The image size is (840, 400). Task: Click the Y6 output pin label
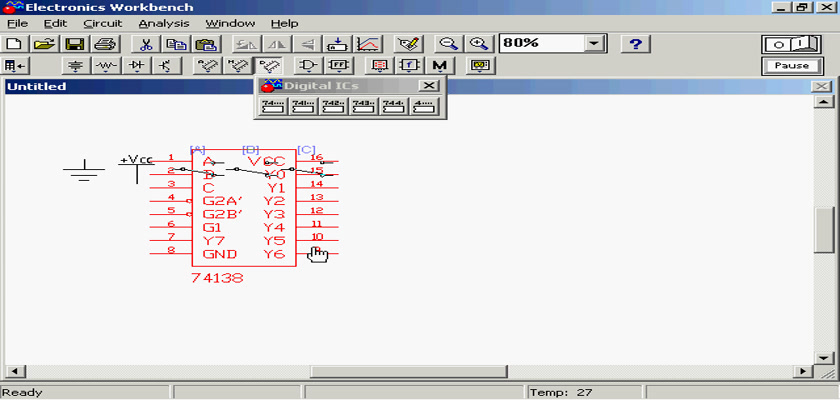click(x=274, y=254)
